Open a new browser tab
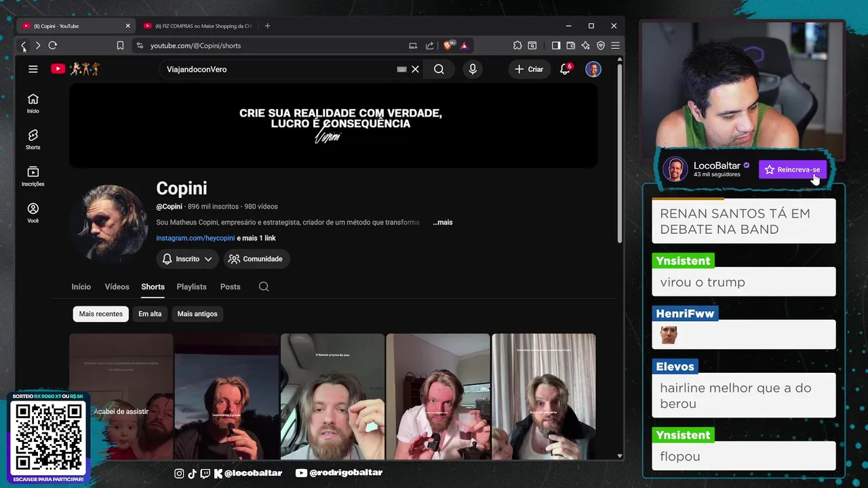The width and height of the screenshot is (868, 488). tap(267, 26)
